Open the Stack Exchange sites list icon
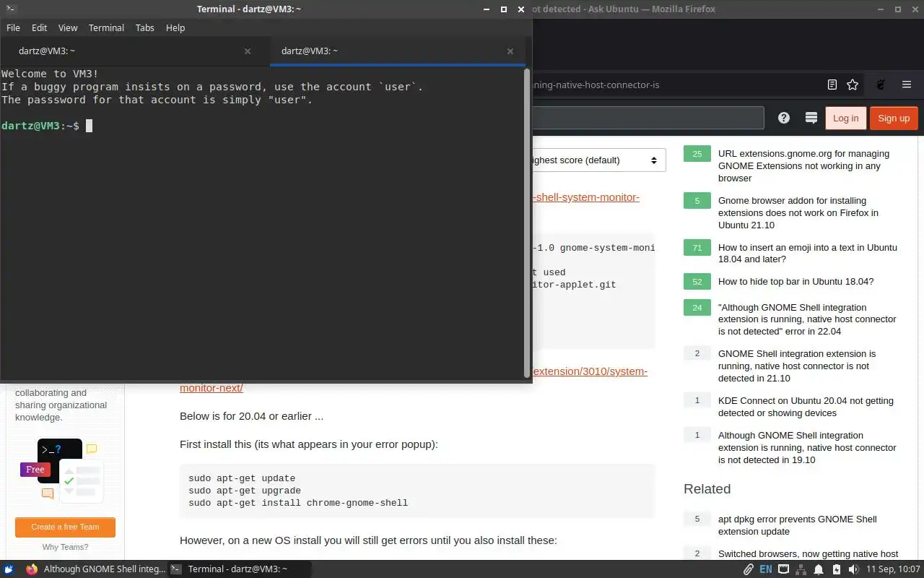The image size is (924, 578). (811, 118)
